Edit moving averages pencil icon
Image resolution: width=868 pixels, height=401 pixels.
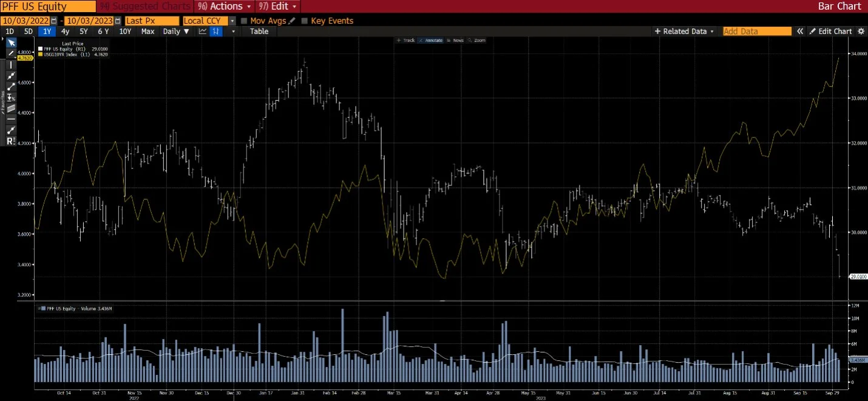pos(292,21)
